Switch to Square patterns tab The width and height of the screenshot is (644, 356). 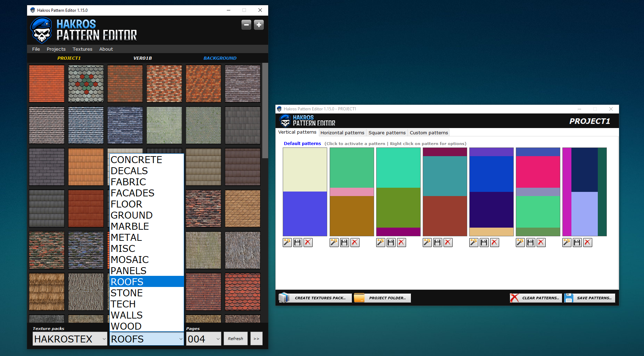tap(387, 133)
